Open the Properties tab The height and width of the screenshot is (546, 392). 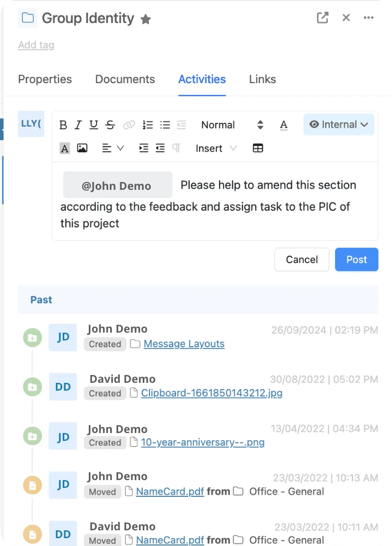pyautogui.click(x=44, y=79)
